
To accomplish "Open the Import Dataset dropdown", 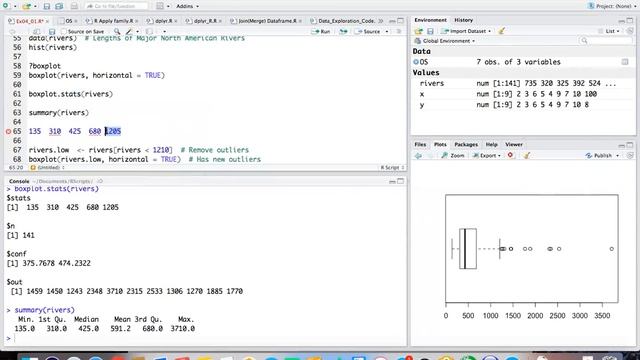I will point(466,31).
